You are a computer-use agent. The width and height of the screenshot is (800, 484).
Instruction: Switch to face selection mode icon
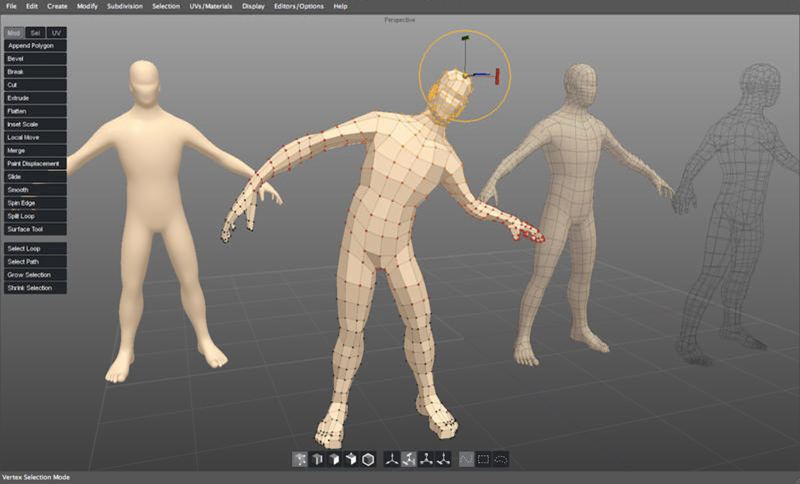[334, 459]
